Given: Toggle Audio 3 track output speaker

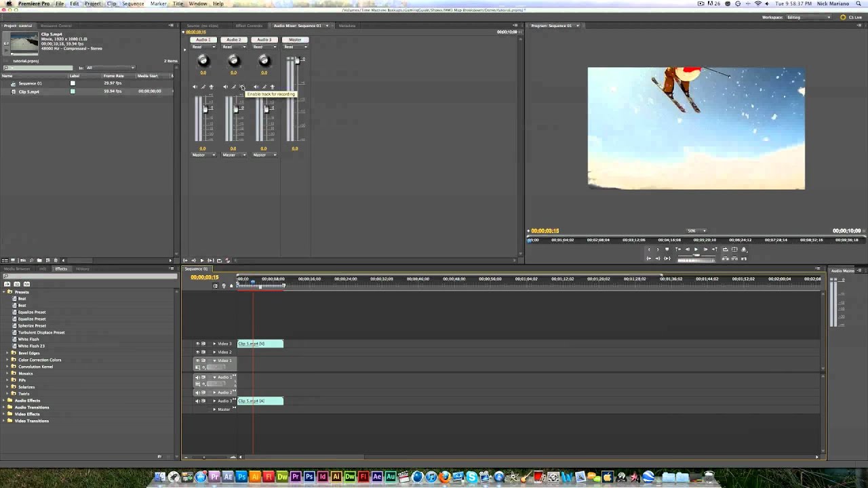Looking at the screenshot, I should (198, 401).
